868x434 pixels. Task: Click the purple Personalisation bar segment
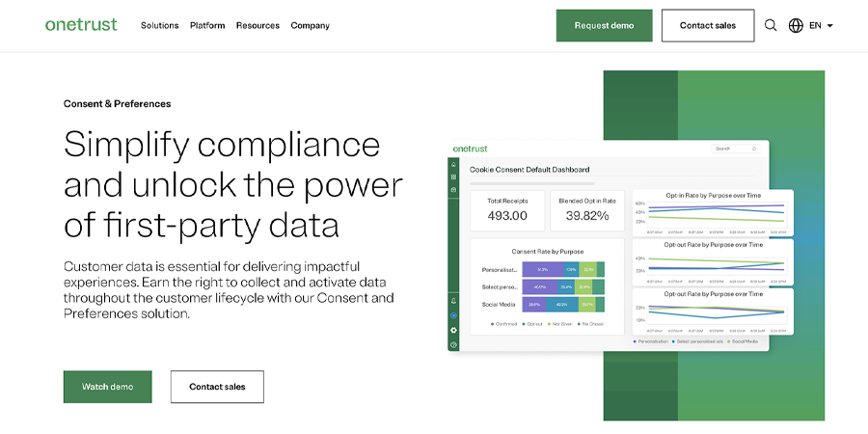[x=542, y=269]
